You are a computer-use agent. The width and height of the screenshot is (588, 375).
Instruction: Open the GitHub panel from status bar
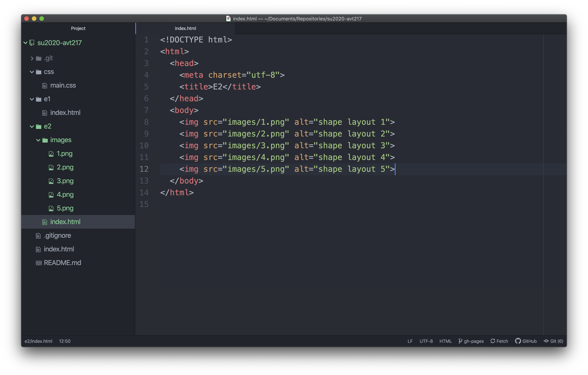[x=526, y=341]
